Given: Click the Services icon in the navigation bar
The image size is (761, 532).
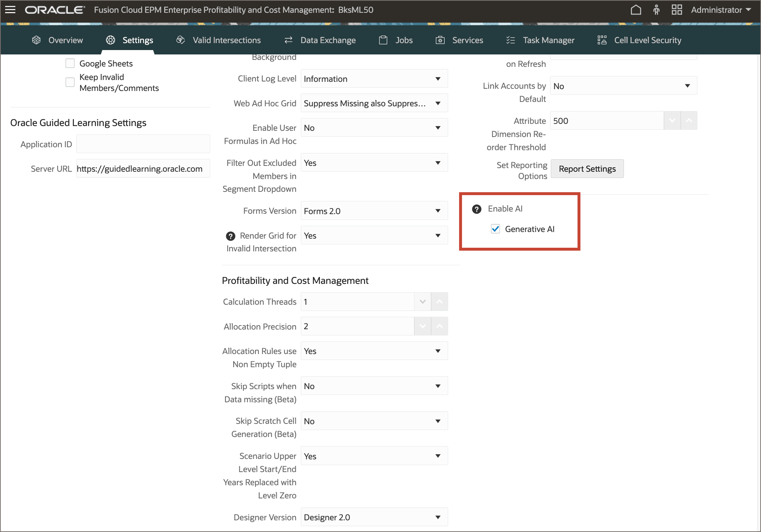Looking at the screenshot, I should pyautogui.click(x=440, y=40).
